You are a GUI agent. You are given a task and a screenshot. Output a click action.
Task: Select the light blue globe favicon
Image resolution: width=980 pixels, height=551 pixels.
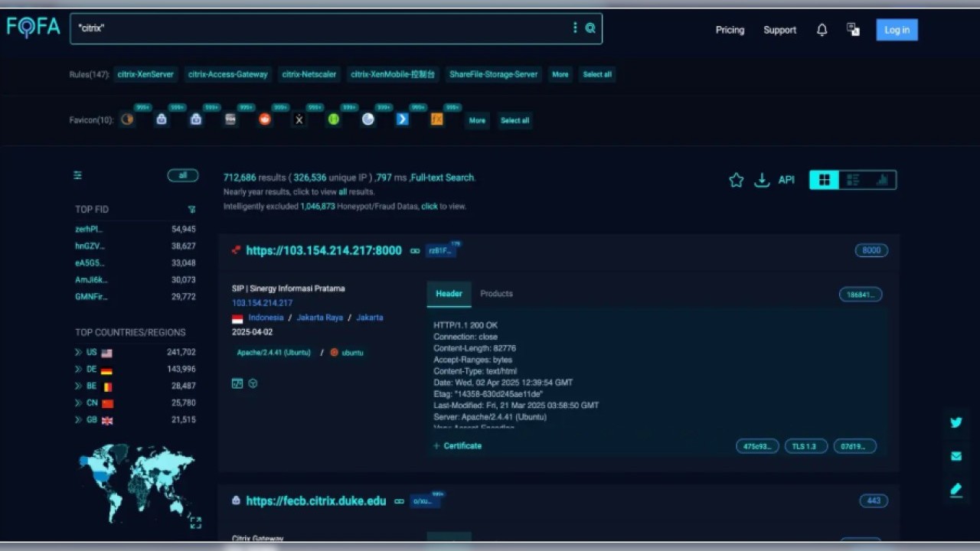coord(368,119)
